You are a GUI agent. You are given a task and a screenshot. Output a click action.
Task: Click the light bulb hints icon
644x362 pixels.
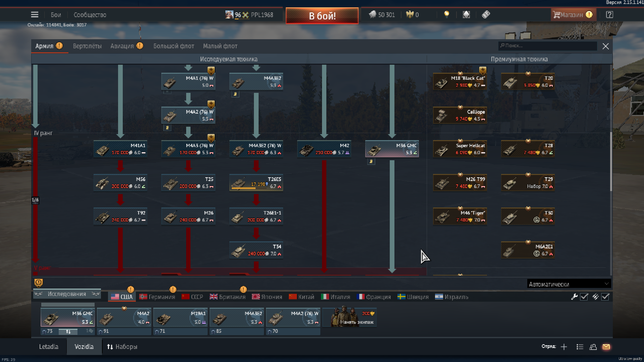click(446, 14)
